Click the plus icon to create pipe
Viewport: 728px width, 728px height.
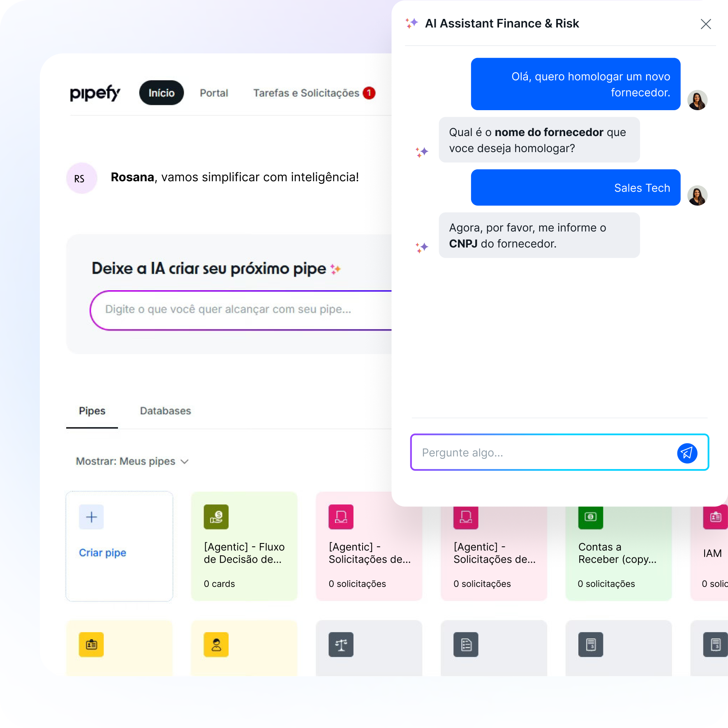(91, 517)
